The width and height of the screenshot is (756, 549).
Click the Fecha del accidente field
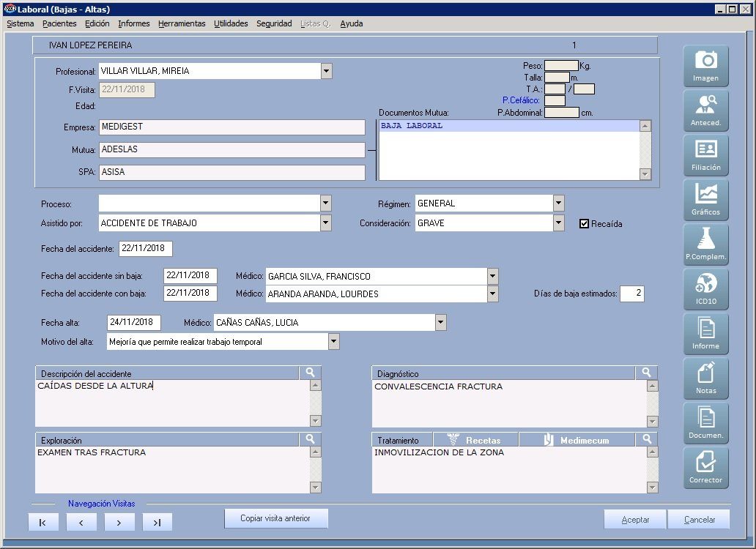(x=145, y=248)
